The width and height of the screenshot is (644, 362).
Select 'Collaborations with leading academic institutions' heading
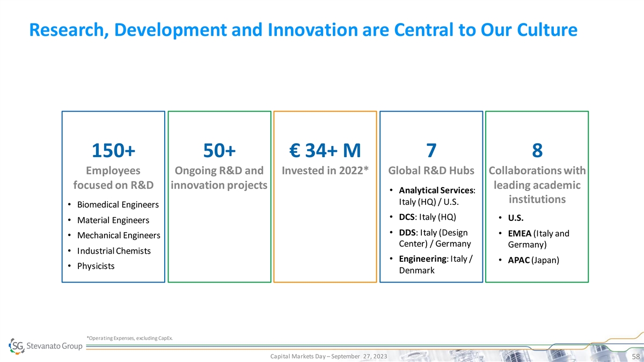537,185
